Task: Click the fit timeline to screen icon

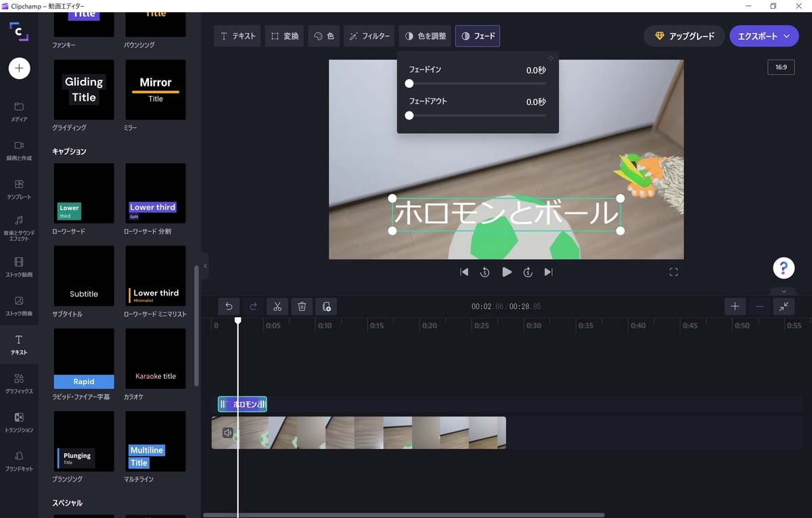Action: pos(784,306)
